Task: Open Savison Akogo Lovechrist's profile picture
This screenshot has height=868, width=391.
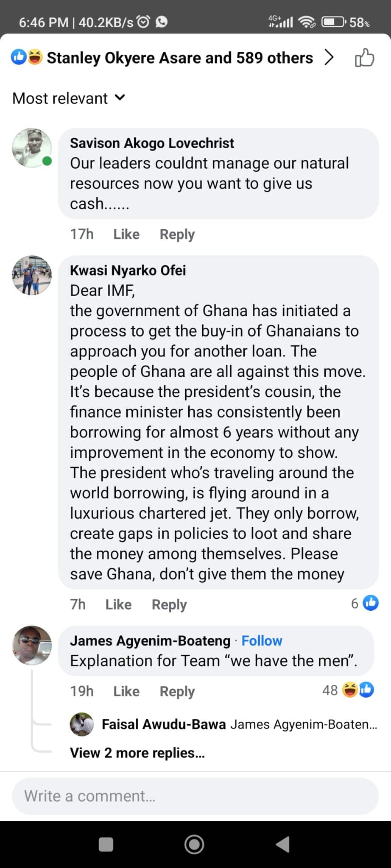Action: (x=32, y=148)
